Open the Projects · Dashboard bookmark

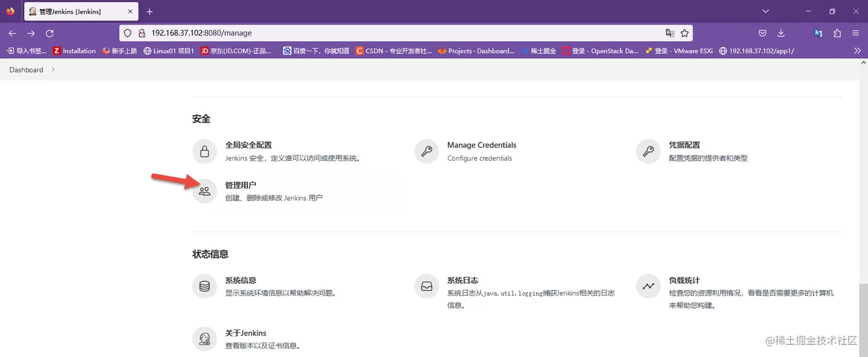476,51
